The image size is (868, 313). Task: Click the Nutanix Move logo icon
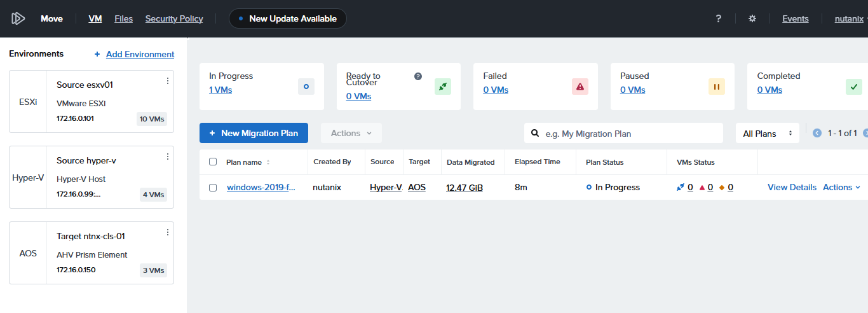click(18, 18)
